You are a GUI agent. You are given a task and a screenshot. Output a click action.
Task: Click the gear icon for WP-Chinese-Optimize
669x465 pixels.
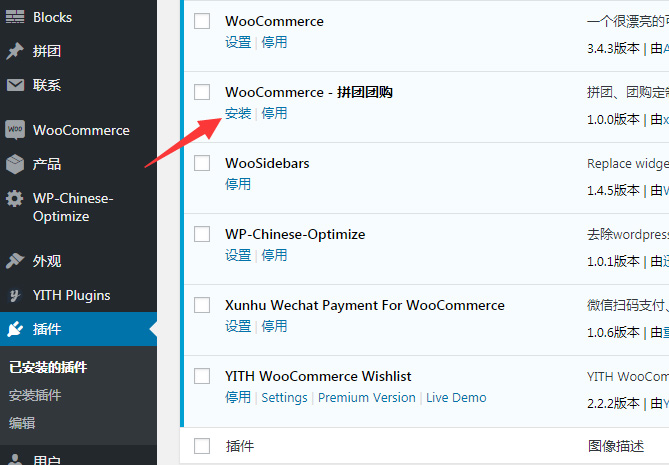click(15, 198)
